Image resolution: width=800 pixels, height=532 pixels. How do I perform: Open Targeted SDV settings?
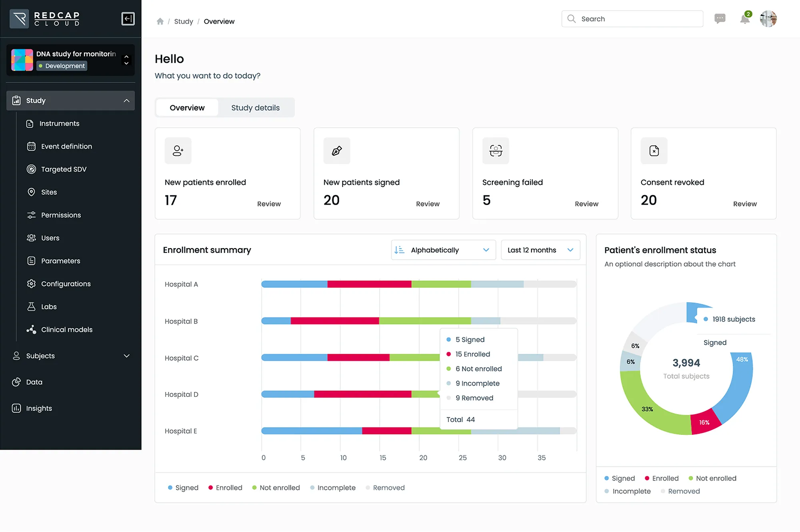pyautogui.click(x=64, y=169)
